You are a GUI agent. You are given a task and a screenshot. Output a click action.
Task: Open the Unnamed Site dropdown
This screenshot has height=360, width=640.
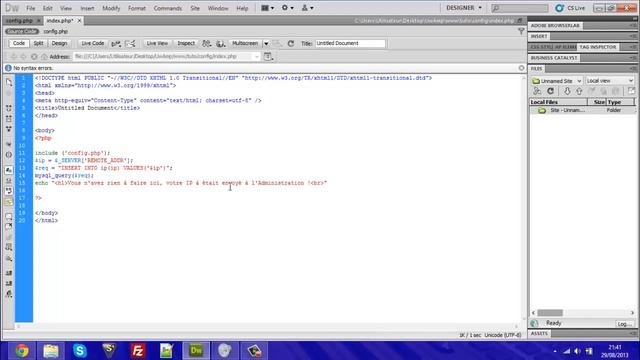[556, 81]
